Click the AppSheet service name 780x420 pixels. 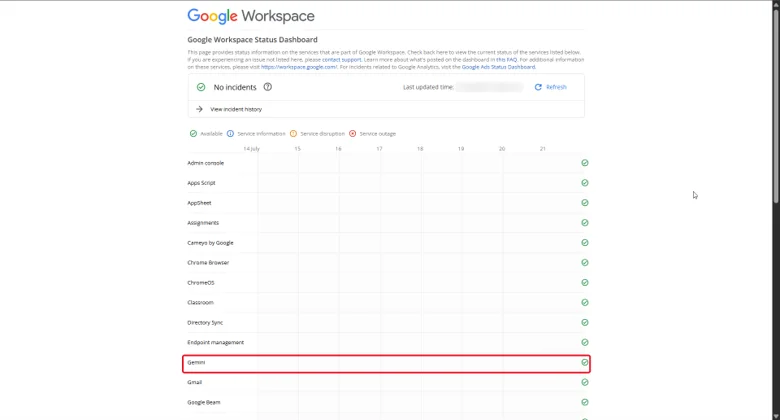pyautogui.click(x=199, y=203)
